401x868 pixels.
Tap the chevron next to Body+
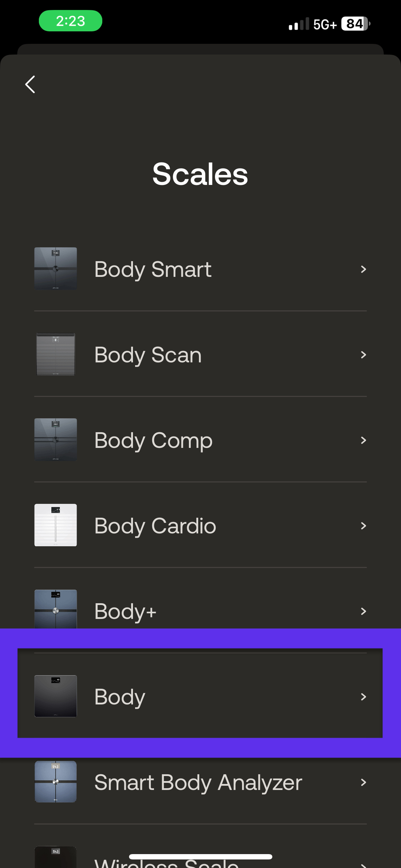click(x=363, y=611)
